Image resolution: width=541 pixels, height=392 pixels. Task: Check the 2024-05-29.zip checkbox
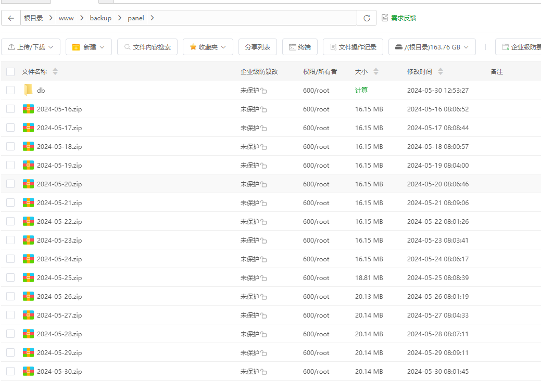(x=10, y=352)
